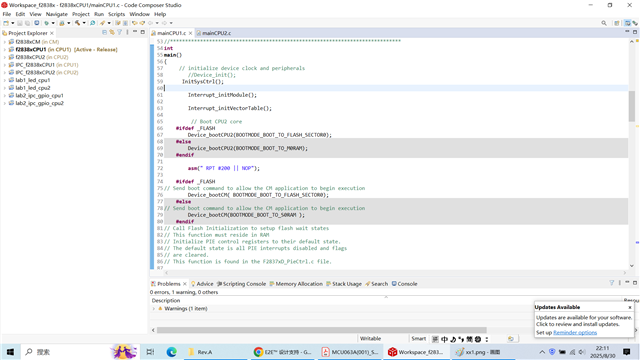Maximize the Problems panel
640x360 pixels.
[x=635, y=282]
